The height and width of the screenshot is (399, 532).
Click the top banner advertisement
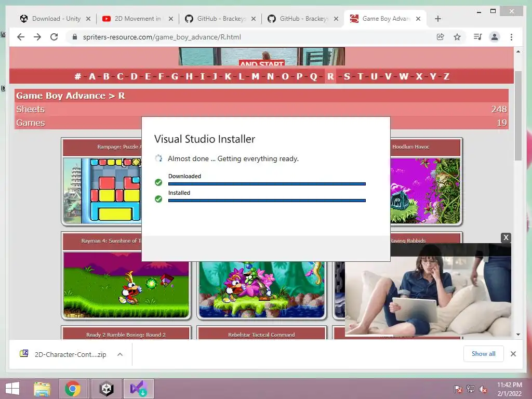[262, 56]
